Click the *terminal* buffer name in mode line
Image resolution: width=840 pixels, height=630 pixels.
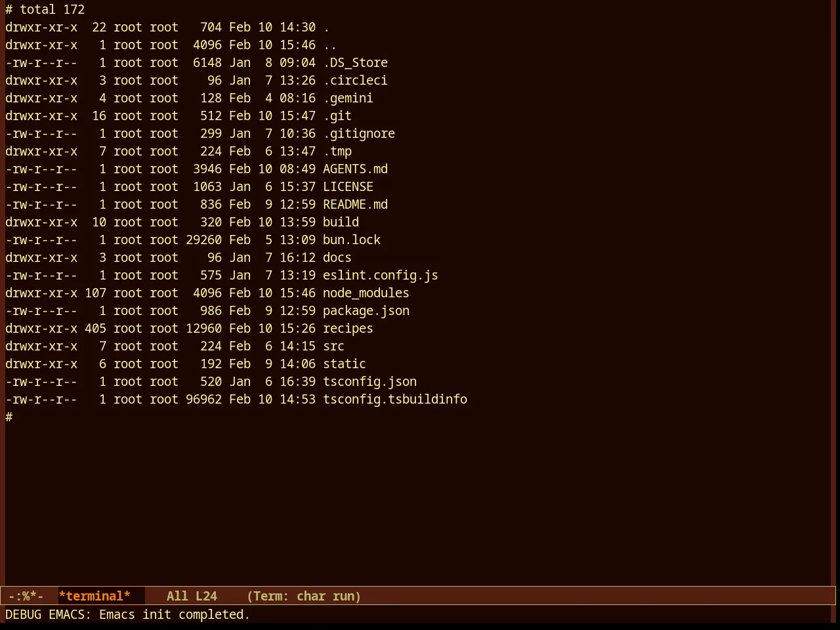[x=94, y=596]
